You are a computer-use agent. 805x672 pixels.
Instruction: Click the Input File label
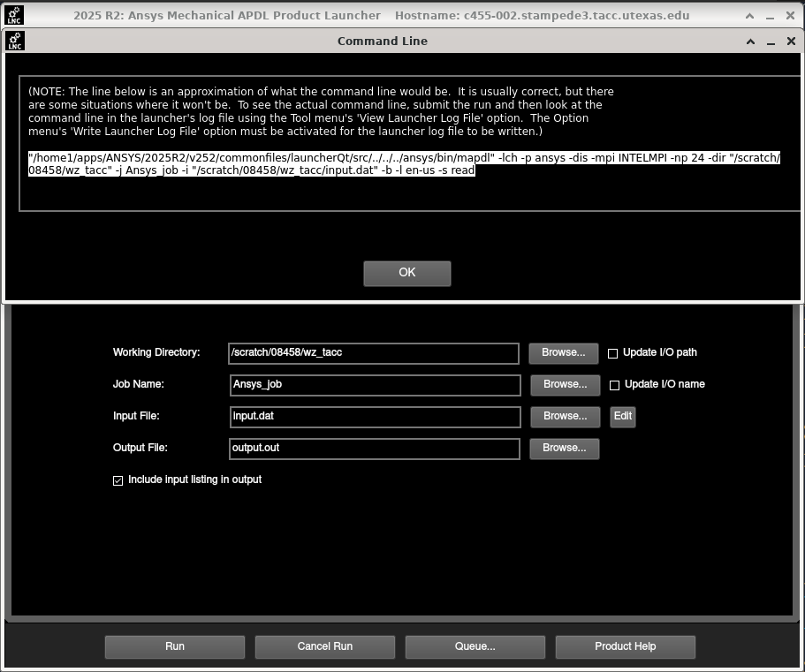point(136,416)
